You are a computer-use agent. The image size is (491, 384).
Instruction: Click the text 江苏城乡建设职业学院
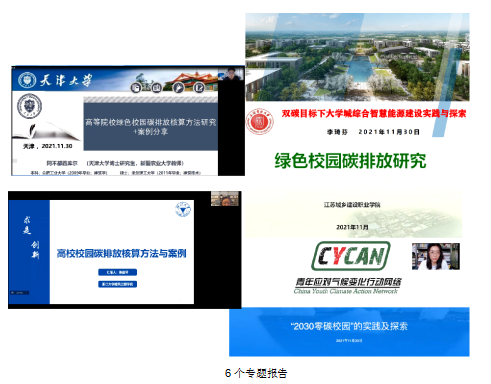[352, 205]
